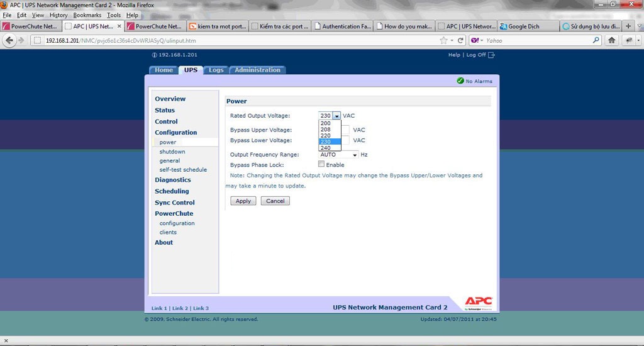Open the bookmark star history dropdown arrow

pos(452,40)
